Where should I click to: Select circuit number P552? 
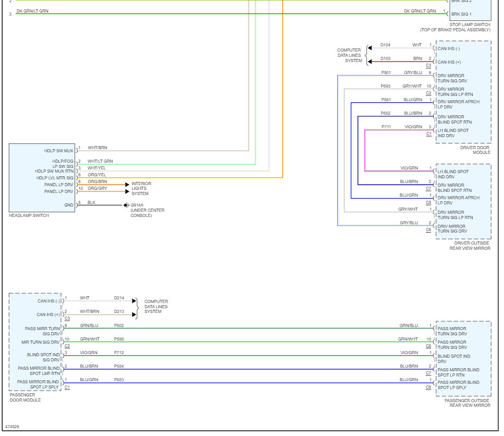coord(386,113)
